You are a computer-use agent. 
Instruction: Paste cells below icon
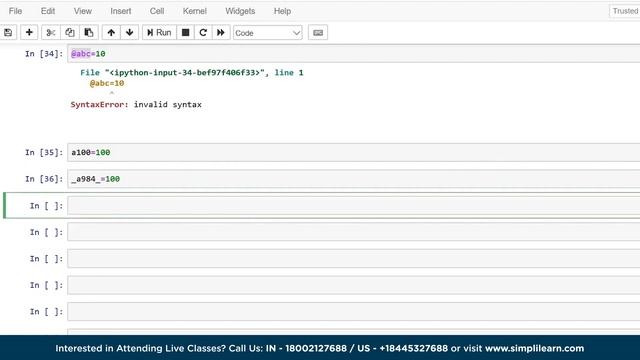[89, 33]
